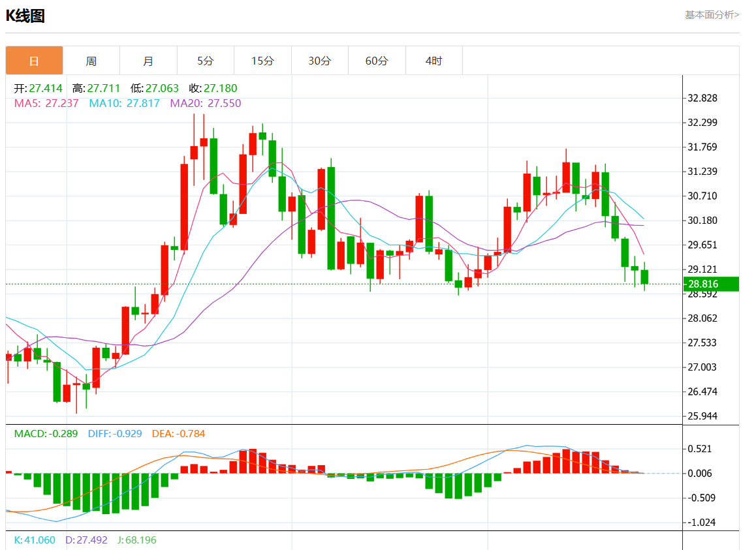Open the 5分 interval tab

pyautogui.click(x=206, y=61)
